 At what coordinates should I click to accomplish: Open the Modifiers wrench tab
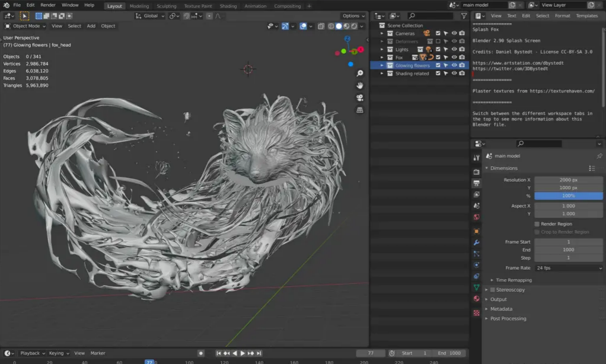tap(477, 242)
